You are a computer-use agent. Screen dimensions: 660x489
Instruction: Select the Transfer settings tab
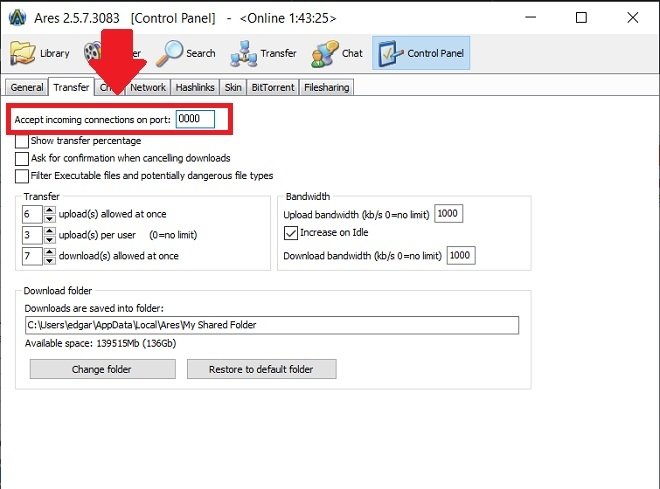(71, 87)
